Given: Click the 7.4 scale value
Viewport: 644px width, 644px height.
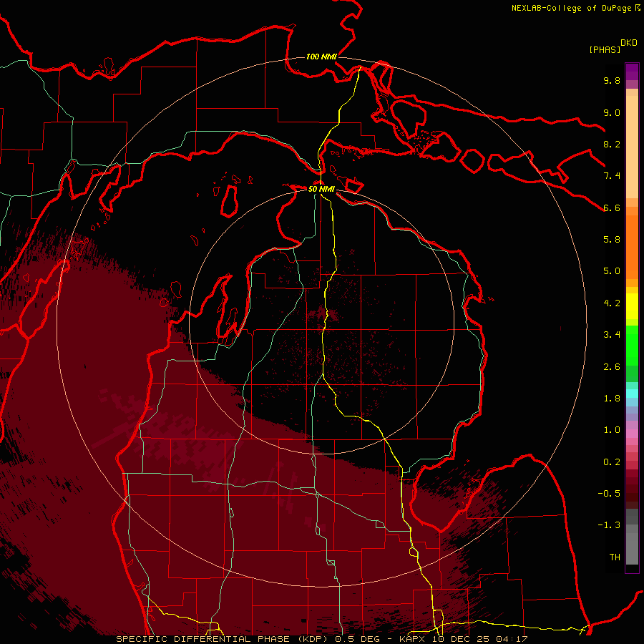Looking at the screenshot, I should pyautogui.click(x=612, y=176).
